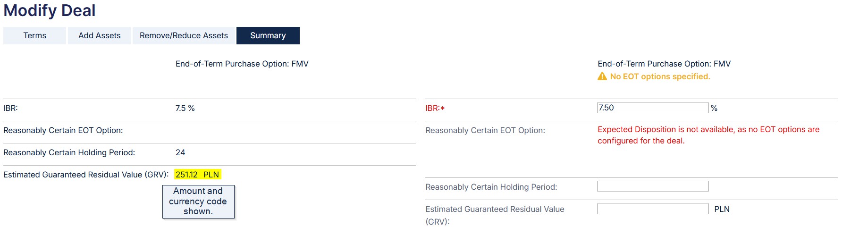Image resolution: width=868 pixels, height=235 pixels.
Task: Switch to the Add Assets tab
Action: (100, 36)
